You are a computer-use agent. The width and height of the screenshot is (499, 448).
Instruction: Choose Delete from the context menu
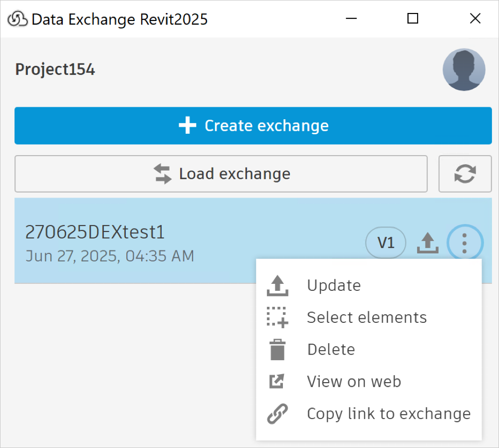[x=369, y=349]
